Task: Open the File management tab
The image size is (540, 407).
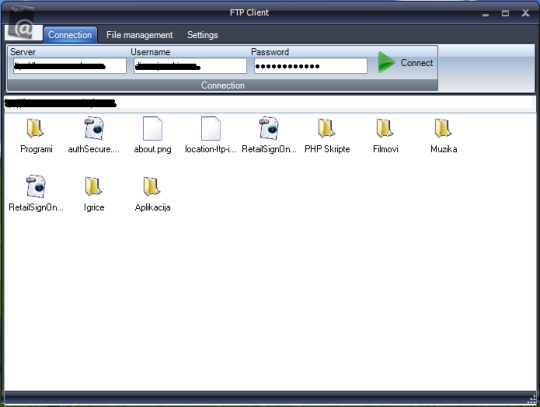Action: (x=139, y=35)
